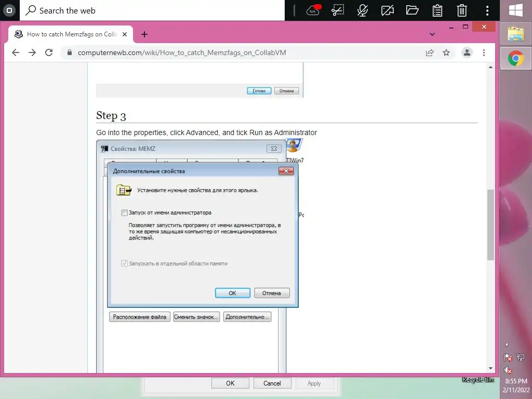Viewport: 532px width, 399px height.
Task: Open the file folder icon in top toolbar
Action: [412, 10]
